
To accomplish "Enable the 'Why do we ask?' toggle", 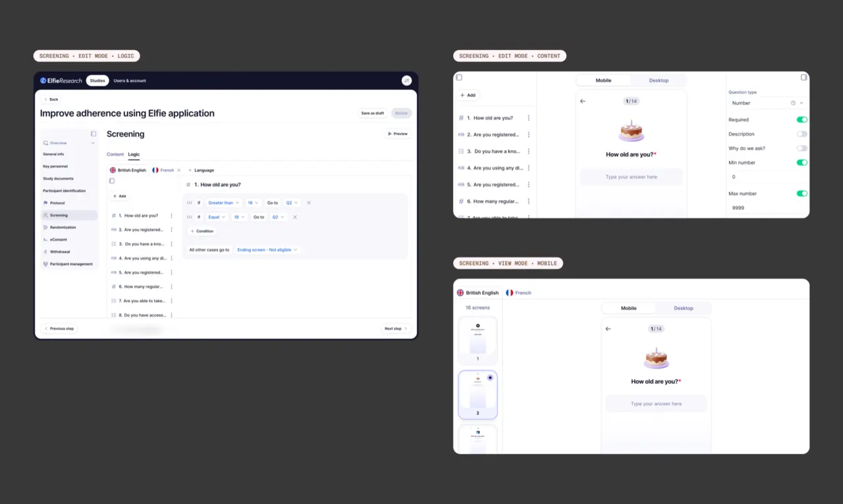I will pyautogui.click(x=802, y=149).
